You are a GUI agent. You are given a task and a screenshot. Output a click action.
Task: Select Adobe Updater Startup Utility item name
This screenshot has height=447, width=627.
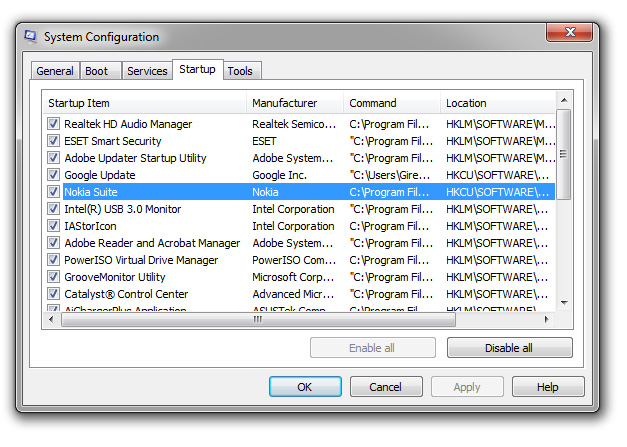pyautogui.click(x=135, y=158)
